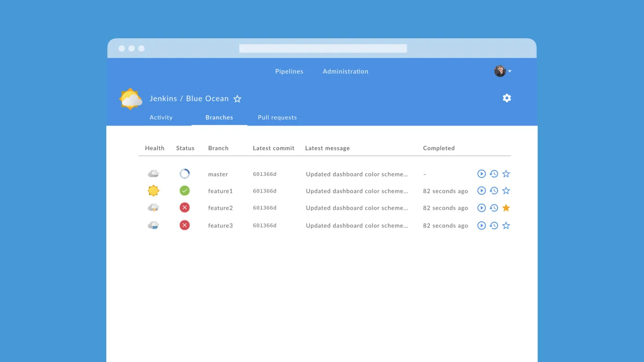Click the Branch column header
This screenshot has height=362, width=644.
(x=218, y=148)
